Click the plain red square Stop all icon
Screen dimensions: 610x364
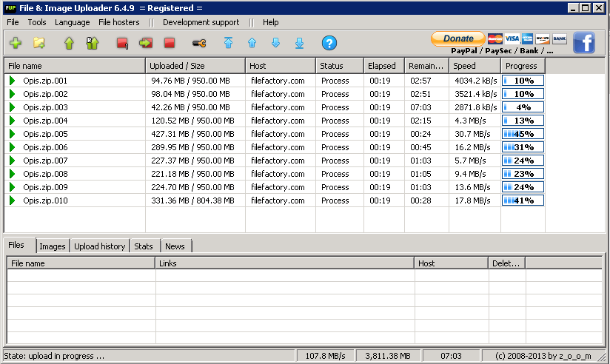click(170, 43)
